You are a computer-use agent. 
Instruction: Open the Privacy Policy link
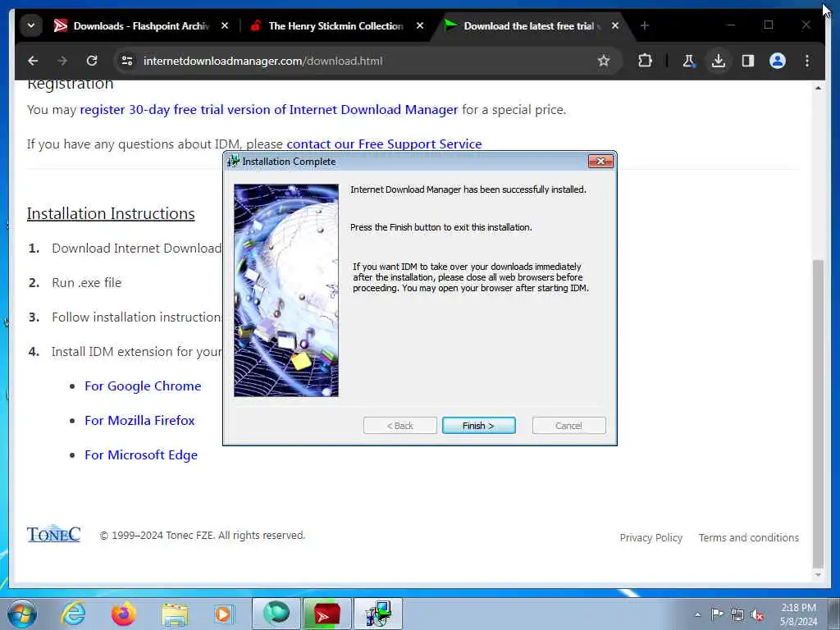pos(651,538)
